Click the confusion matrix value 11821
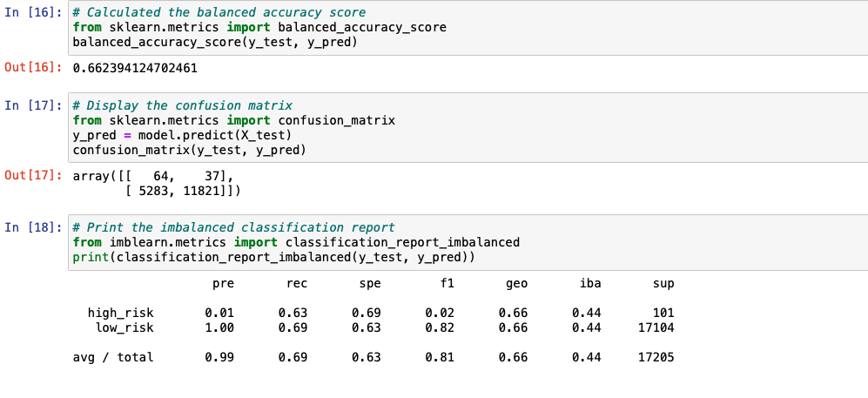The image size is (868, 398). [x=200, y=191]
